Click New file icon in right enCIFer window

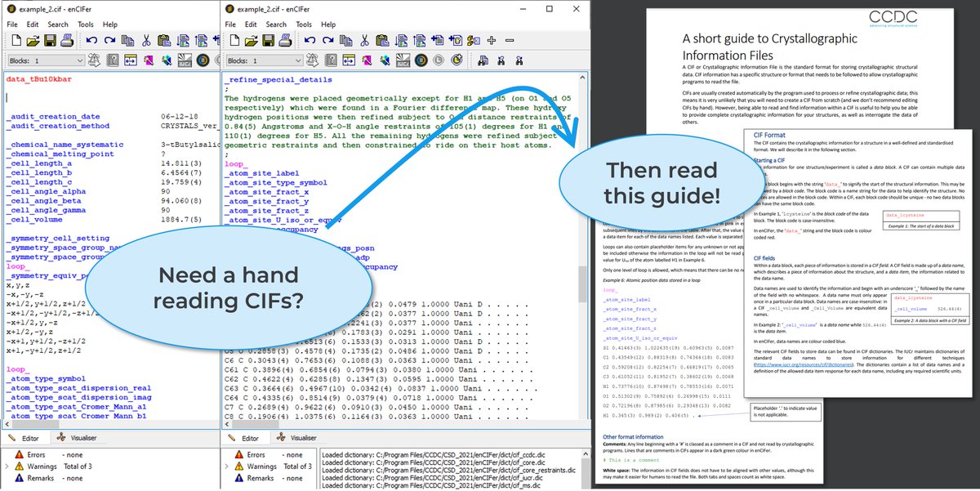[x=235, y=40]
